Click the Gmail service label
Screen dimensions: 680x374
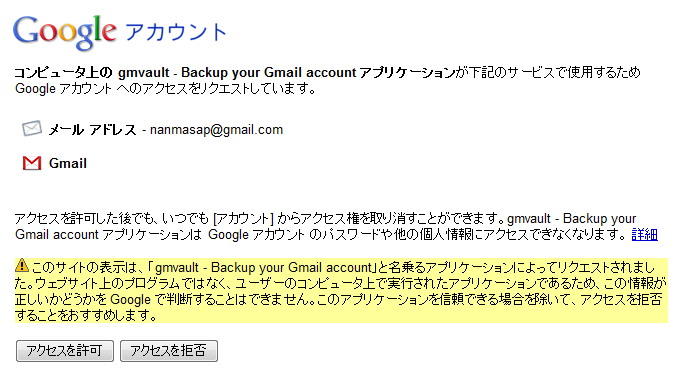(x=68, y=164)
